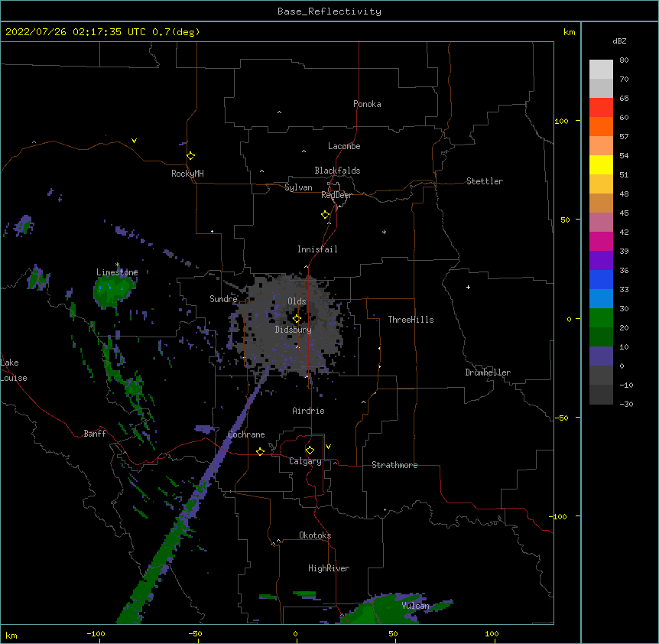
Task: Select the RedDeer city label
Action: (336, 195)
